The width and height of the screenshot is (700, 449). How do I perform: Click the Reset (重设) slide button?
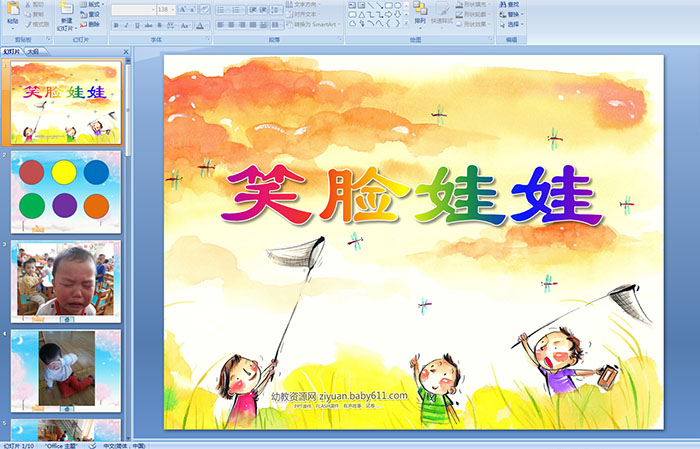[x=90, y=14]
